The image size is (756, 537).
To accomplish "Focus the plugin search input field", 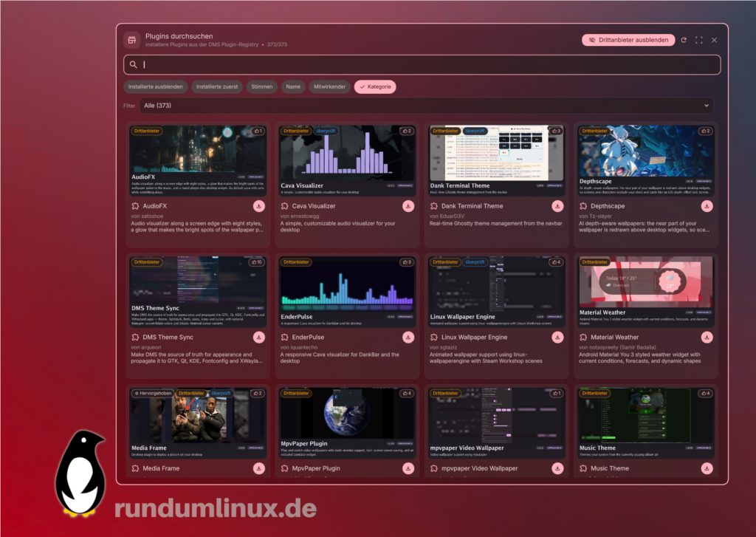I will coord(422,65).
